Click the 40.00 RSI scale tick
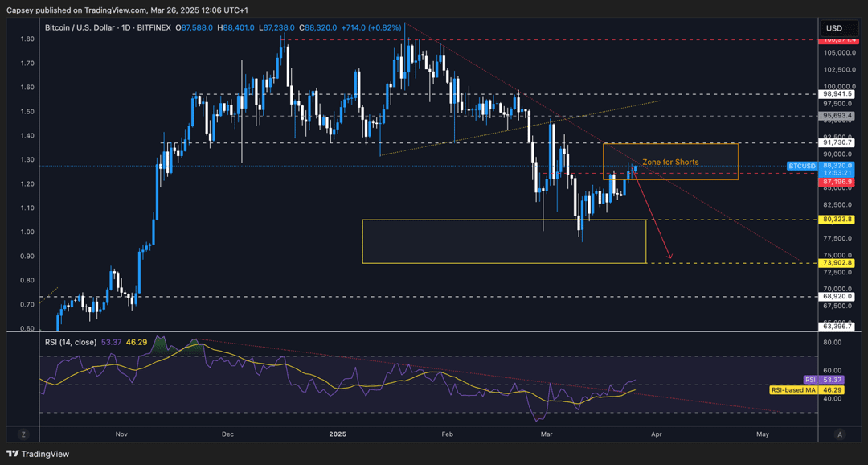 pyautogui.click(x=833, y=400)
